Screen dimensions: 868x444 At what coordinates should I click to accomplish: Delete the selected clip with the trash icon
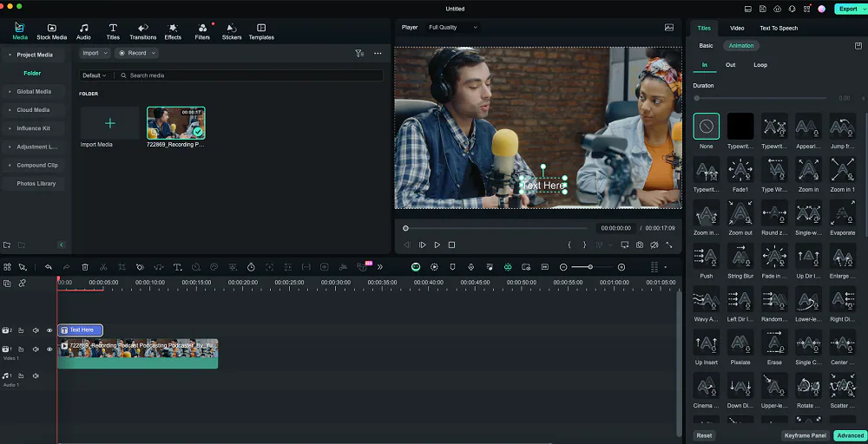(x=85, y=267)
